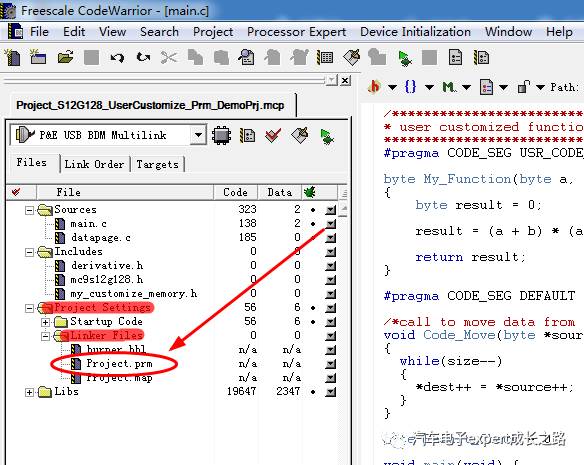Toggle debug dot for Startup Code row
This screenshot has width=584, height=465.
[x=313, y=322]
